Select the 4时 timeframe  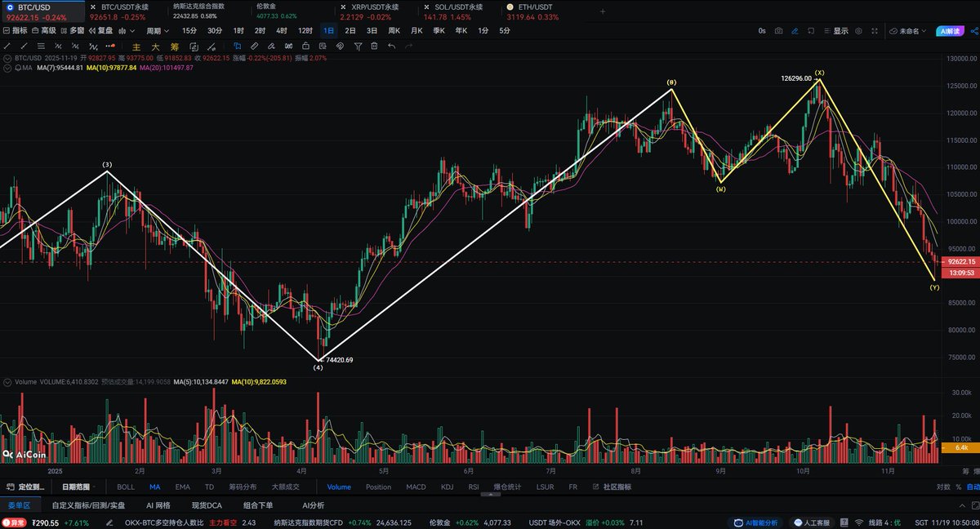pos(282,30)
